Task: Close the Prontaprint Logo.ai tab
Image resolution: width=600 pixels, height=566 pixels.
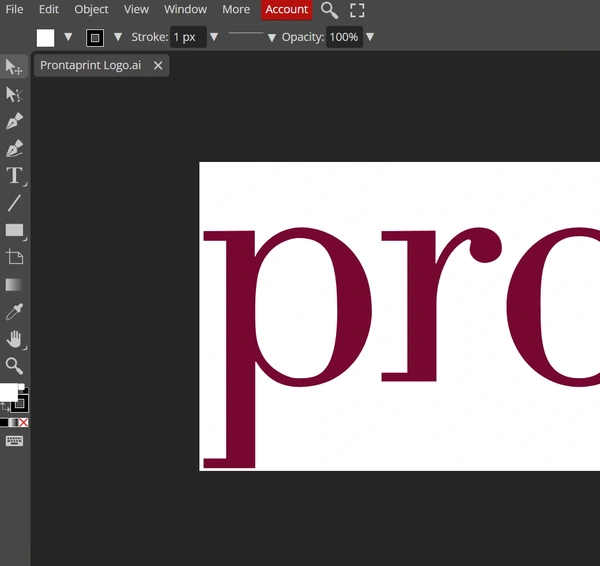Action: (158, 66)
